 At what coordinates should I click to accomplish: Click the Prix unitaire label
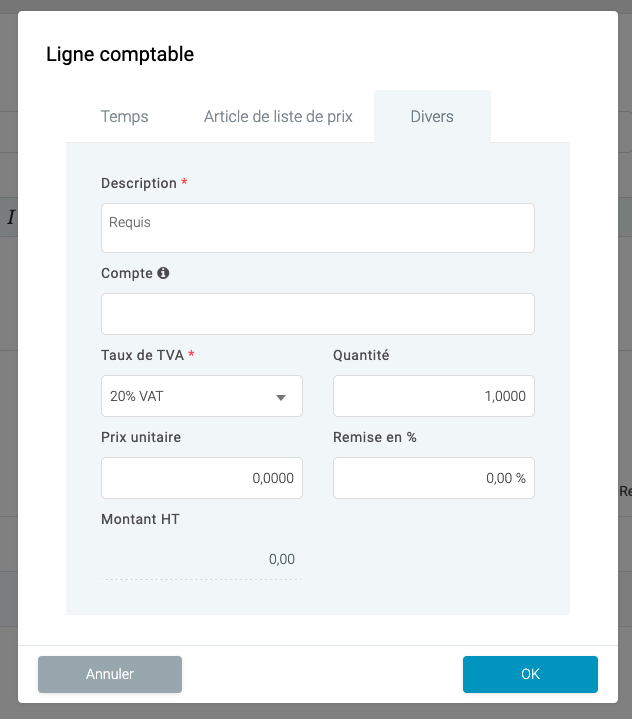pos(141,437)
